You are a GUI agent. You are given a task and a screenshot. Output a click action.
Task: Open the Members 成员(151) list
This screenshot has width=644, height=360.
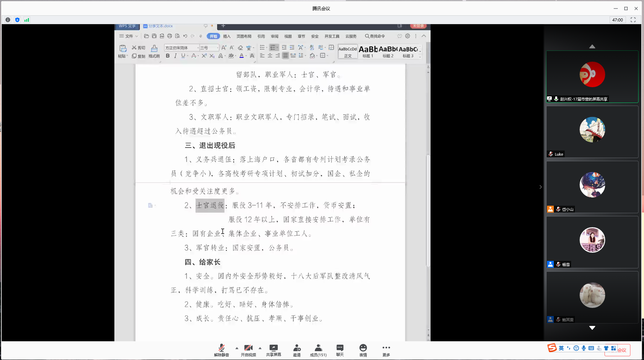pos(318,350)
